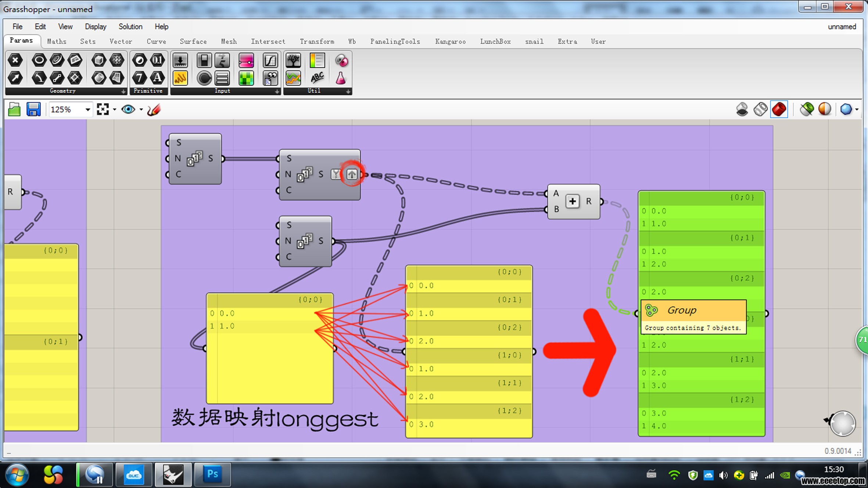
Task: Toggle only draw preview for selected
Action: point(807,109)
